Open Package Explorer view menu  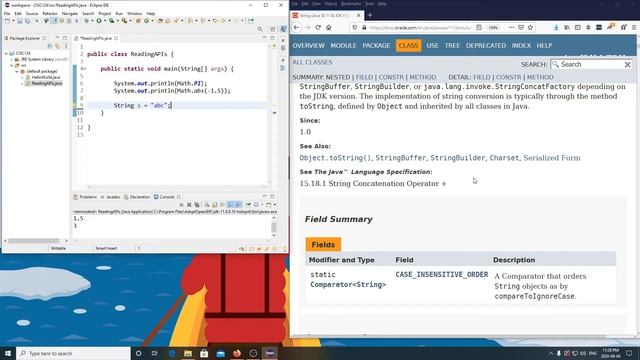[66, 46]
